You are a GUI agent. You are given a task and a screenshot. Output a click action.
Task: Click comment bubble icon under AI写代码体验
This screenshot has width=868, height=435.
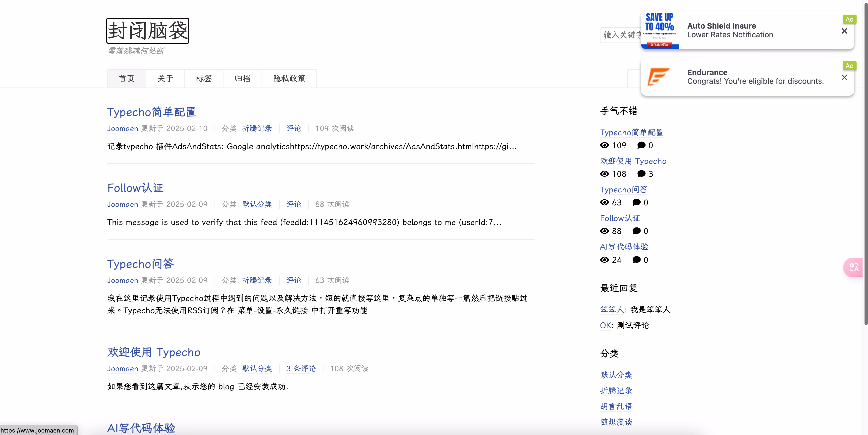point(636,260)
